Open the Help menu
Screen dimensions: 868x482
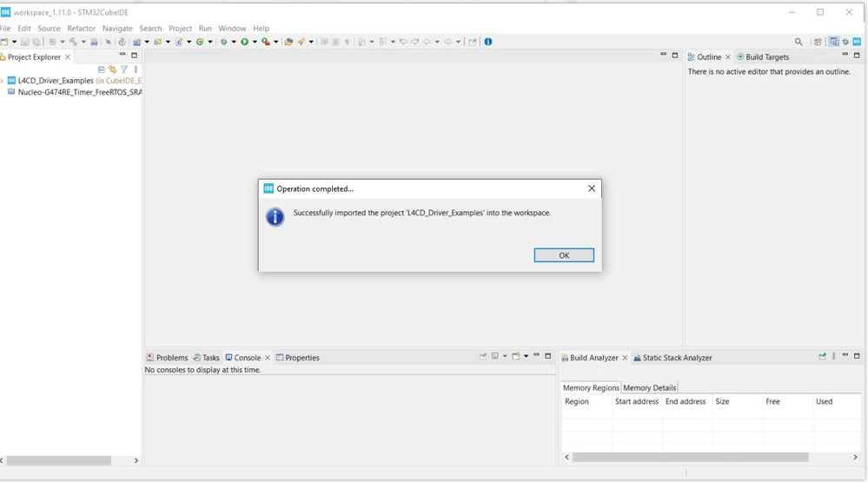261,28
